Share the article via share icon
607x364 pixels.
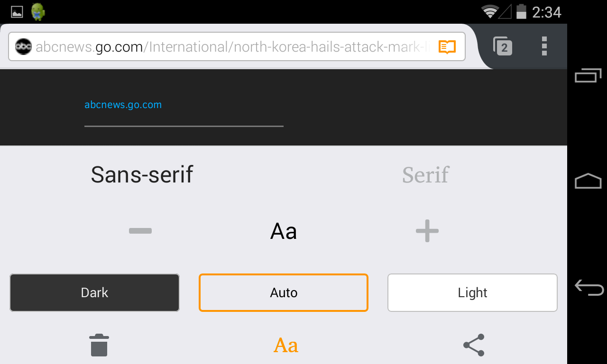pos(474,345)
